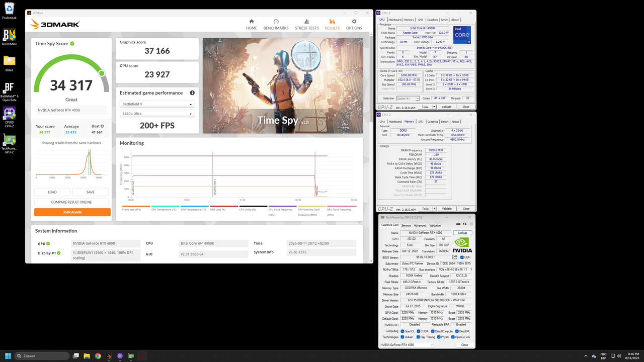Toggle the Vulkan checkbox in GPU-Z
The height and width of the screenshot is (362, 644).
pos(403,337)
